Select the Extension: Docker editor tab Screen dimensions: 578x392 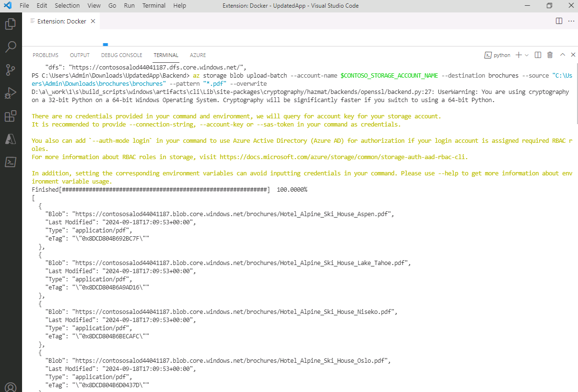[x=61, y=21]
